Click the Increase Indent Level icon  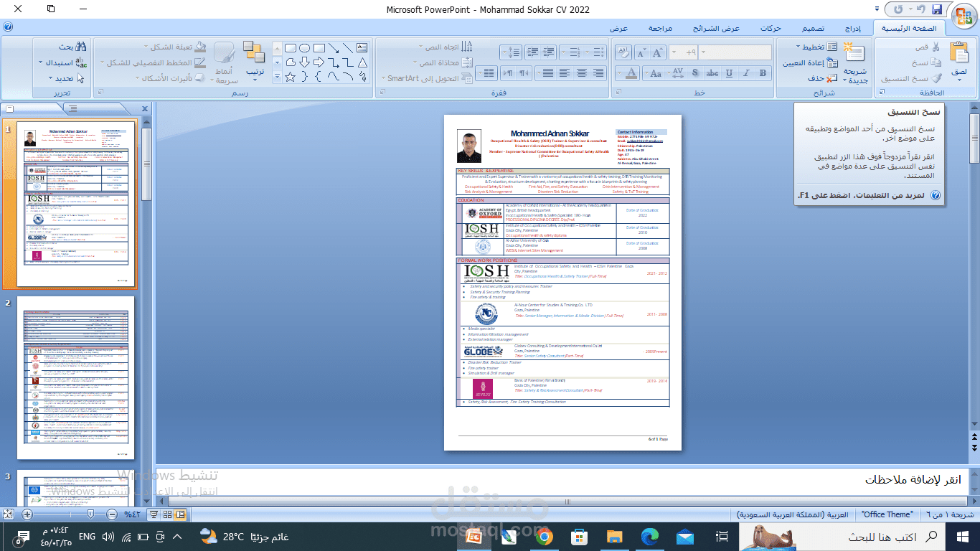(x=533, y=52)
